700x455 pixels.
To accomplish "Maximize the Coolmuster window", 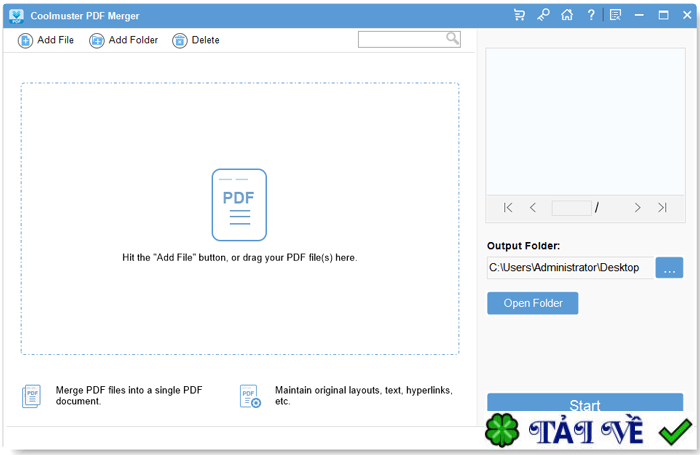I will pyautogui.click(x=663, y=15).
